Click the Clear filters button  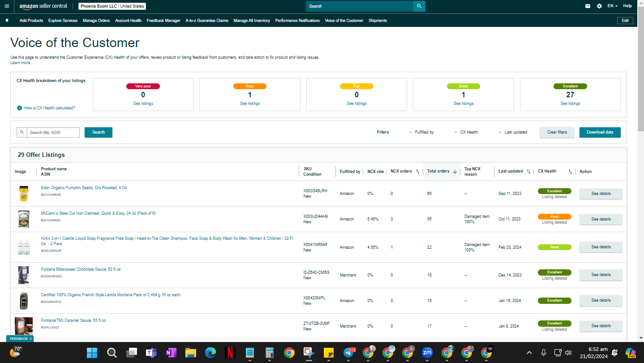(557, 132)
